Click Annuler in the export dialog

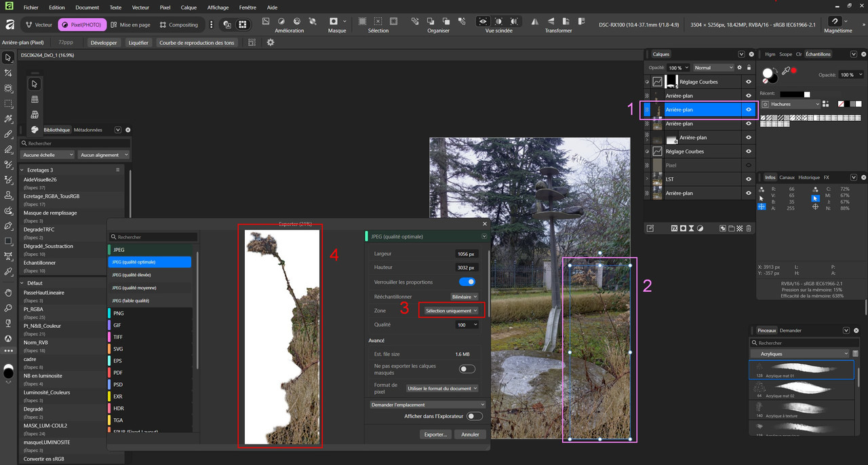(x=470, y=434)
